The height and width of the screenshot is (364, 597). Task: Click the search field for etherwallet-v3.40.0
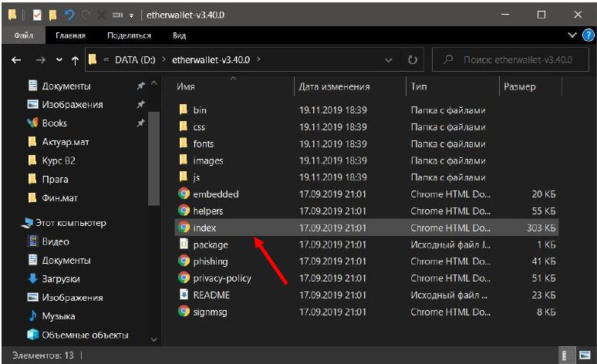pos(513,59)
